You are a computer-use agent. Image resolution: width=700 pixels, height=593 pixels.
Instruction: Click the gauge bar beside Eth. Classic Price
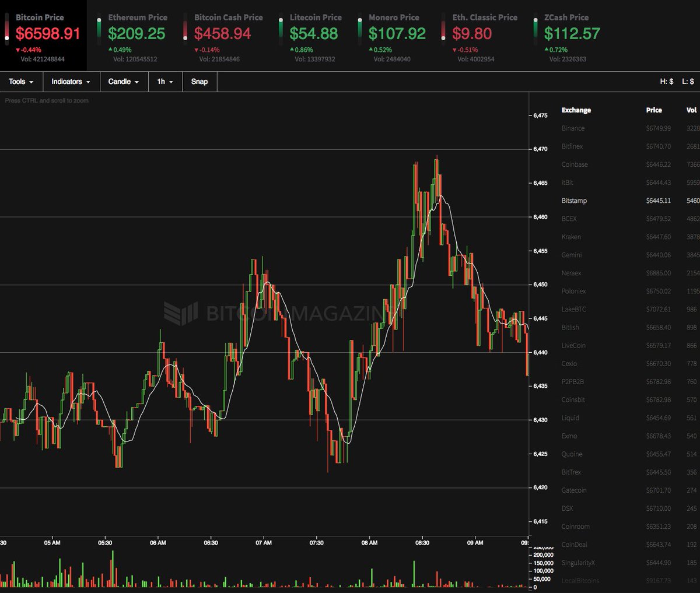pos(444,29)
